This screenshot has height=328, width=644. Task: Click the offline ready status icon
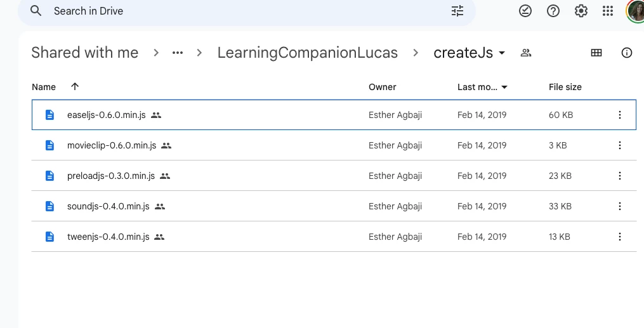click(x=525, y=11)
